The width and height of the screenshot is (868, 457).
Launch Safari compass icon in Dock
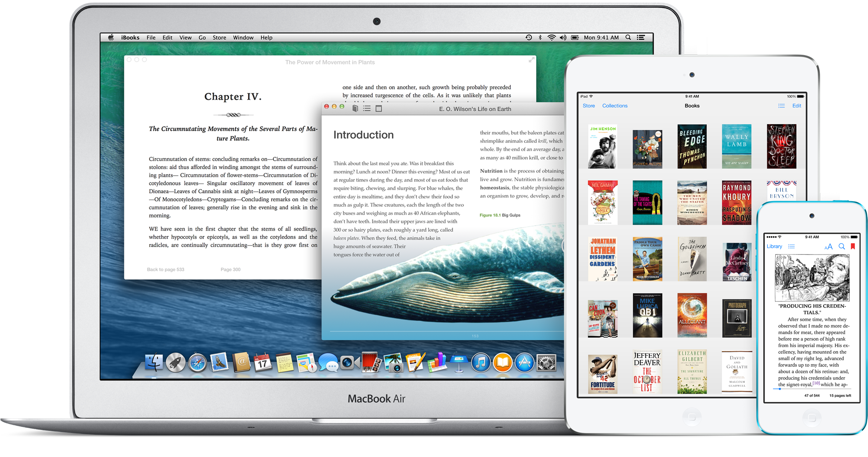point(197,363)
